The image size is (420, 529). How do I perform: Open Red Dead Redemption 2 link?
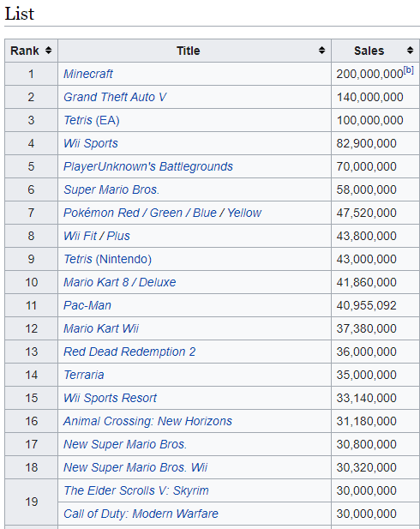(129, 352)
